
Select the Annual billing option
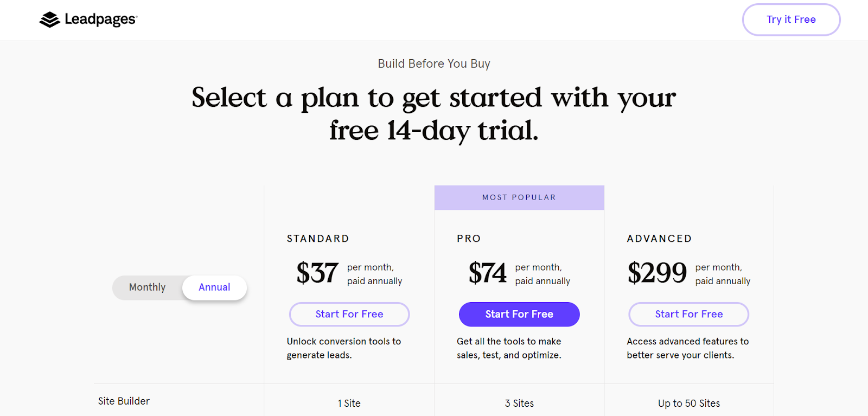click(x=214, y=287)
